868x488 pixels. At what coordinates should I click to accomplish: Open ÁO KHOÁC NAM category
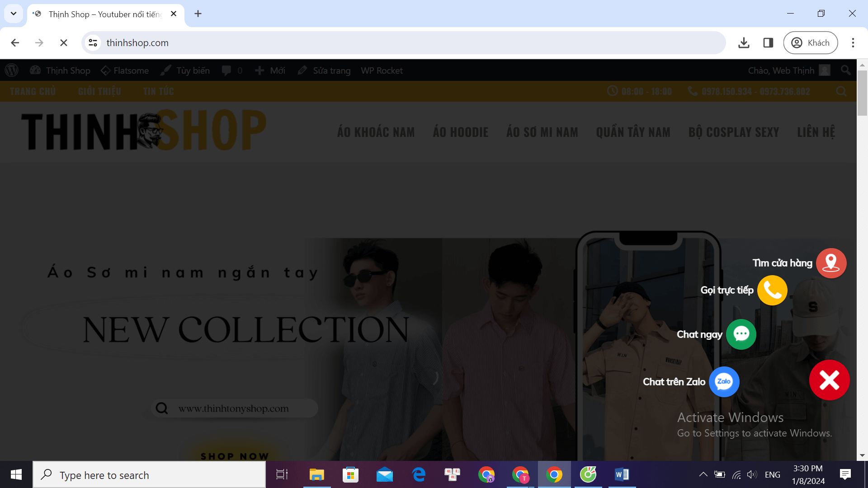click(376, 132)
